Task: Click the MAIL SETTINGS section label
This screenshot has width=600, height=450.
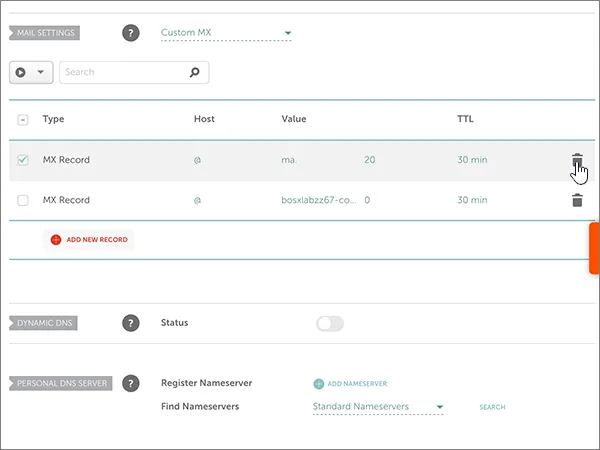Action: pyautogui.click(x=45, y=33)
